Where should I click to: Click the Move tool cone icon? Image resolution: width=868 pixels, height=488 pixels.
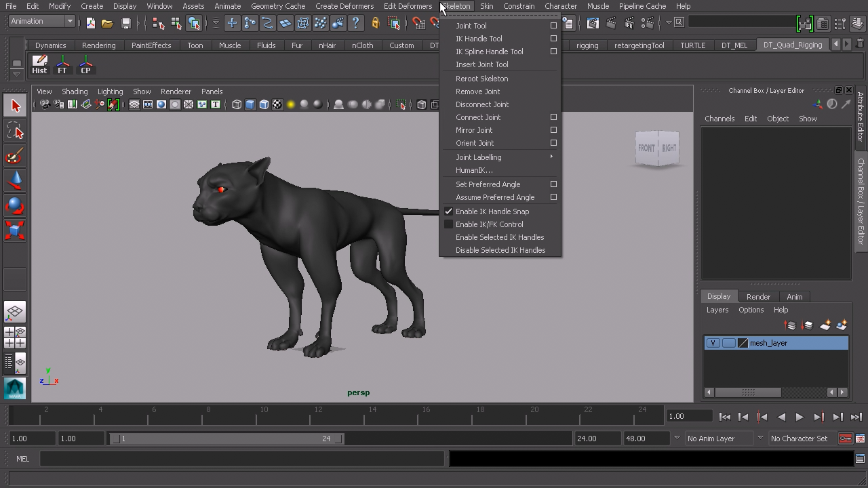tap(15, 180)
